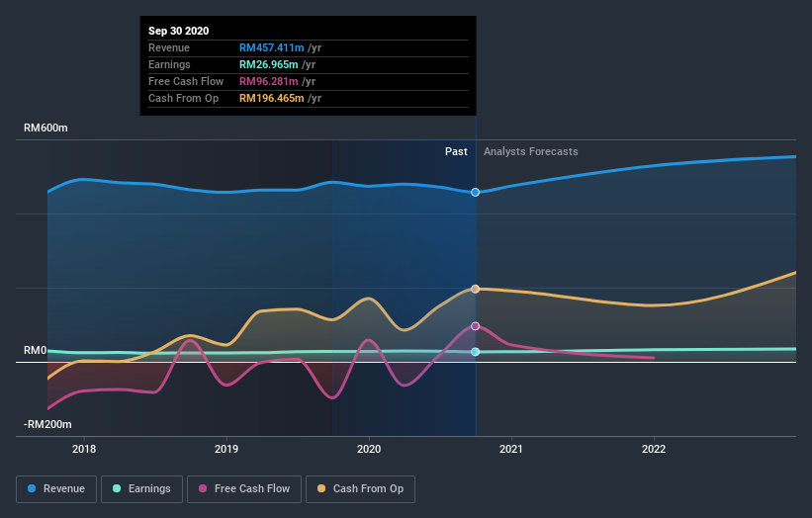
Task: Click the RM196.465m cash from op value
Action: [x=271, y=98]
